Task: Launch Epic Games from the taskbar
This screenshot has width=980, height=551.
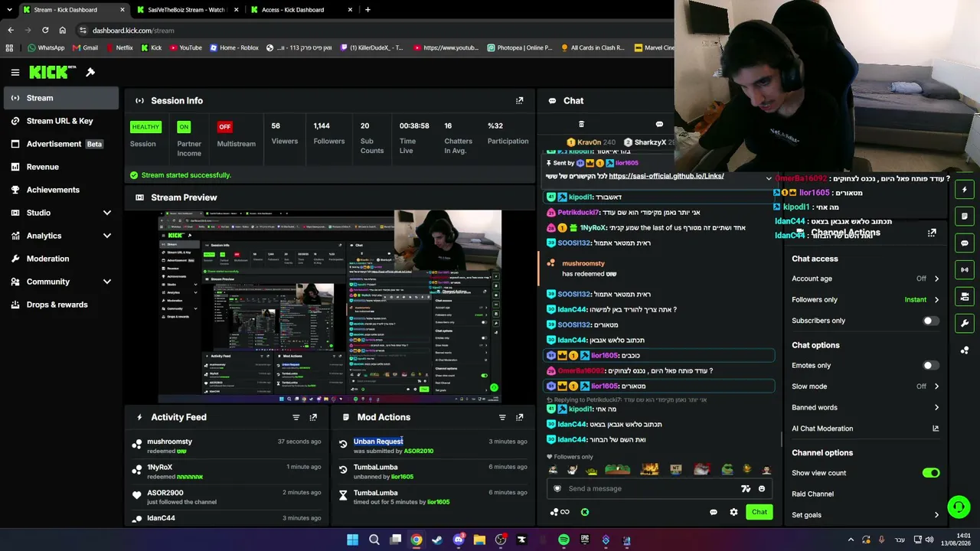Action: (585, 540)
